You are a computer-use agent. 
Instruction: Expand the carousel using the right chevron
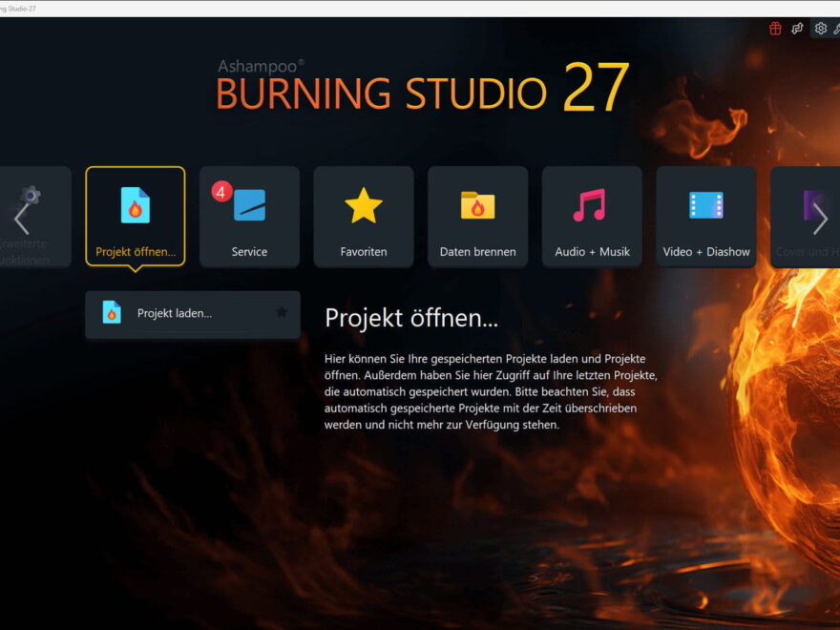(x=819, y=217)
